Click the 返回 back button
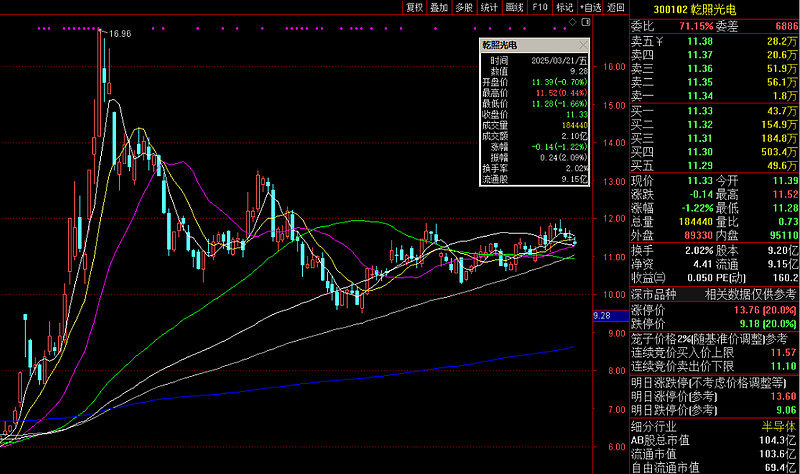The height and width of the screenshot is (474, 800). coord(615,7)
